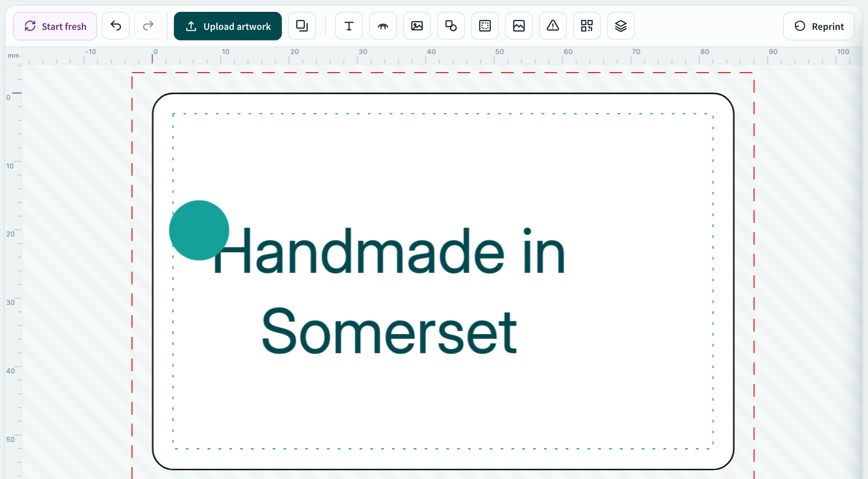Select the curved text tool
Viewport: 868px width, 479px height.
pos(383,26)
